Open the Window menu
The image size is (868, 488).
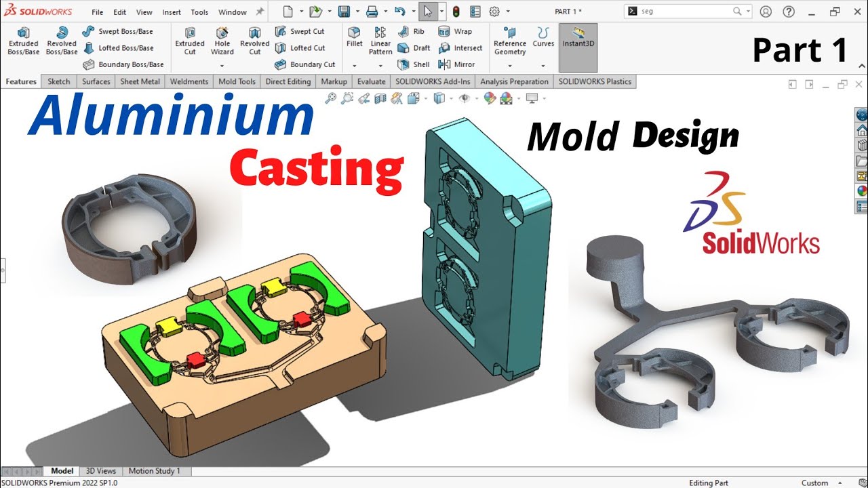pyautogui.click(x=233, y=12)
